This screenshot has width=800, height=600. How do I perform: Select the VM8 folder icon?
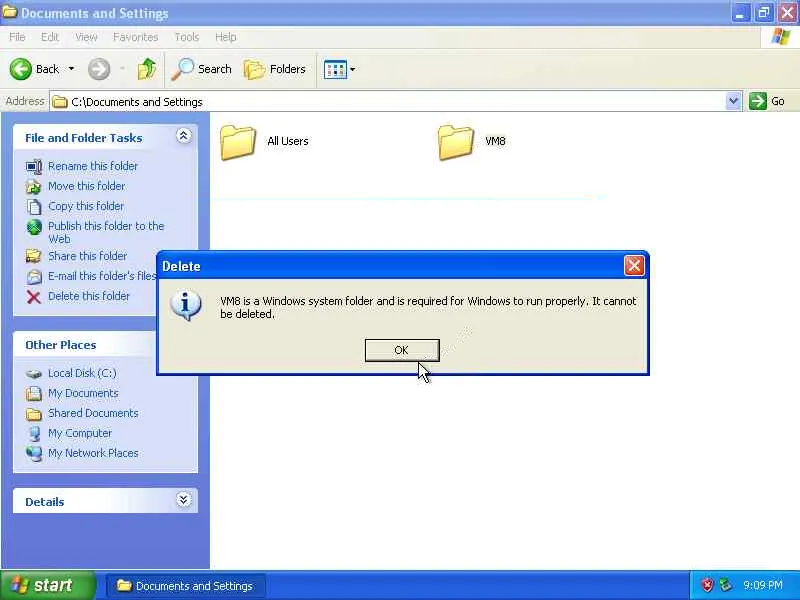pos(456,142)
